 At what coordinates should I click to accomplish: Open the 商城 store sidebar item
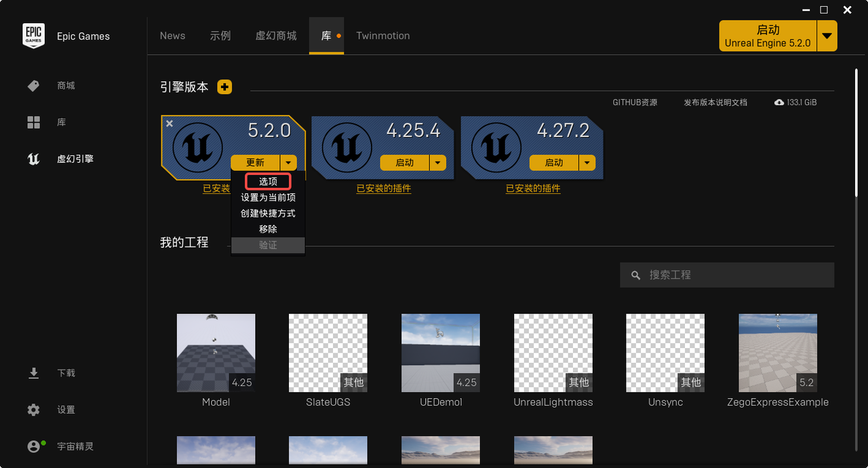coord(66,85)
